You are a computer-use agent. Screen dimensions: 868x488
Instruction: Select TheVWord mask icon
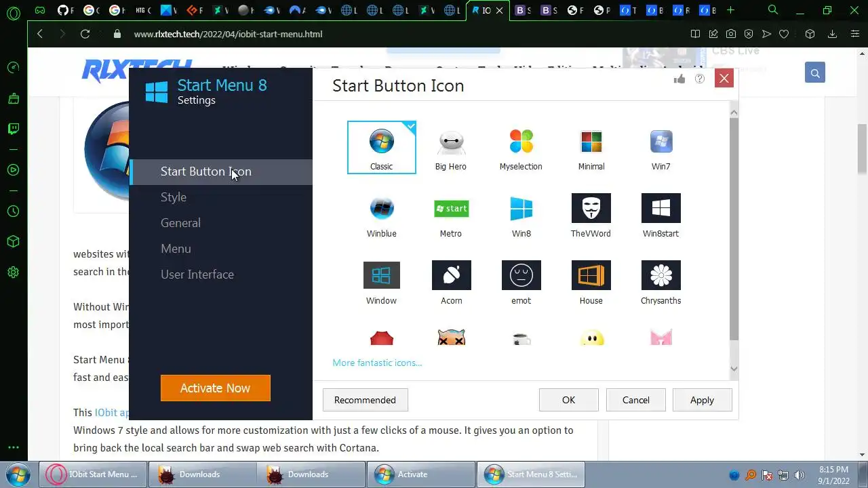591,215
